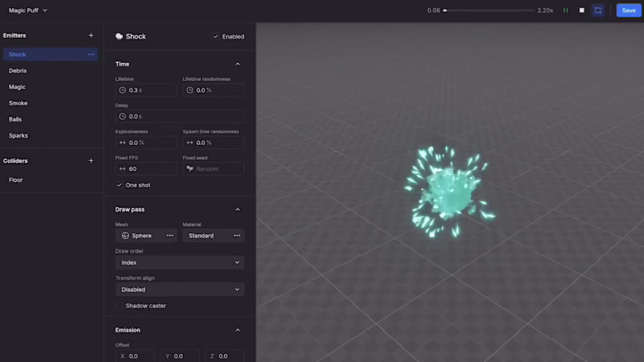Image resolution: width=644 pixels, height=362 pixels.
Task: Open the Material more options menu
Action: pyautogui.click(x=237, y=236)
